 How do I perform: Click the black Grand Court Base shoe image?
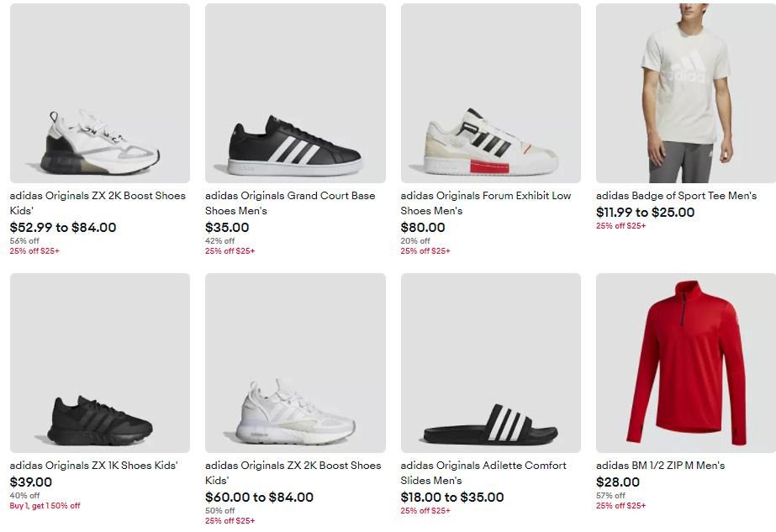pyautogui.click(x=295, y=93)
